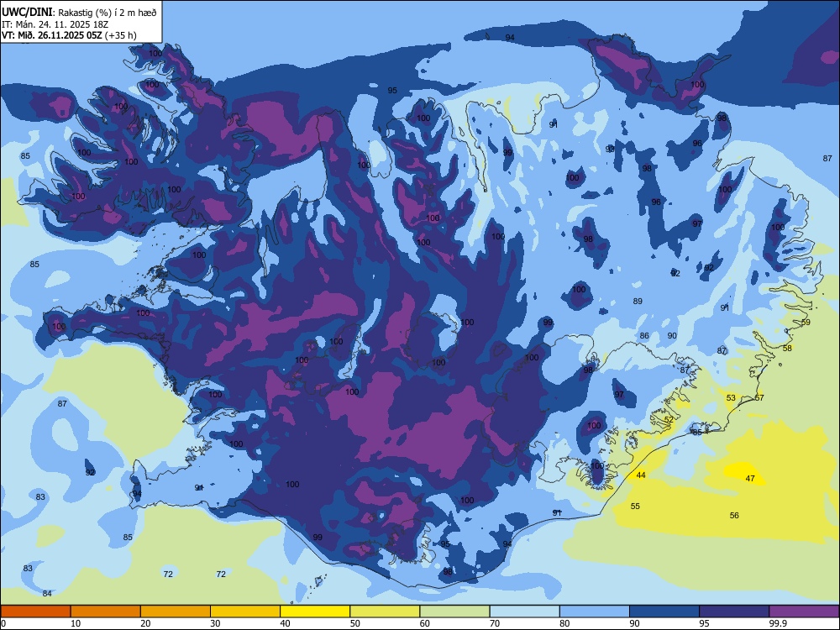The width and height of the screenshot is (840, 630).
Task: Click the 'UWC/DINI' model title text
Action: [x=27, y=12]
